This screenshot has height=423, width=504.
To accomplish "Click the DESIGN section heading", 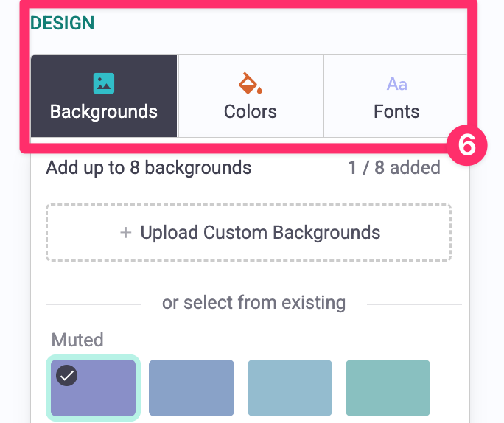I will [63, 23].
